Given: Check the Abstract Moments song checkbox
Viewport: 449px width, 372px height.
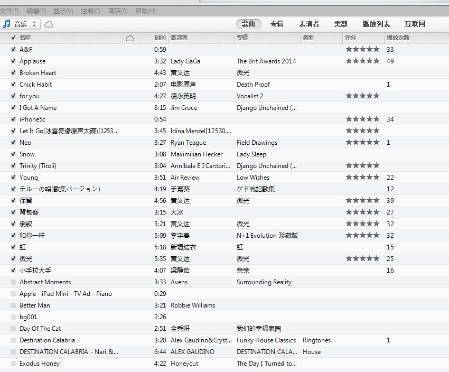Looking at the screenshot, I should coord(13,282).
